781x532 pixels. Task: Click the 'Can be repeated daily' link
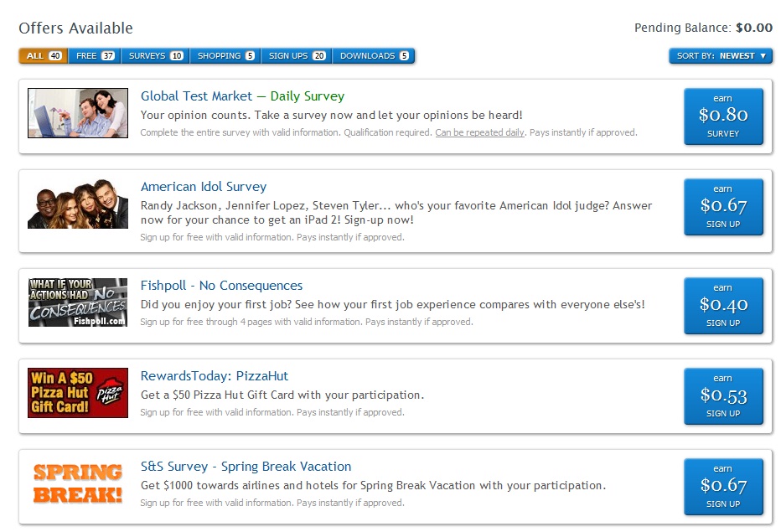480,132
